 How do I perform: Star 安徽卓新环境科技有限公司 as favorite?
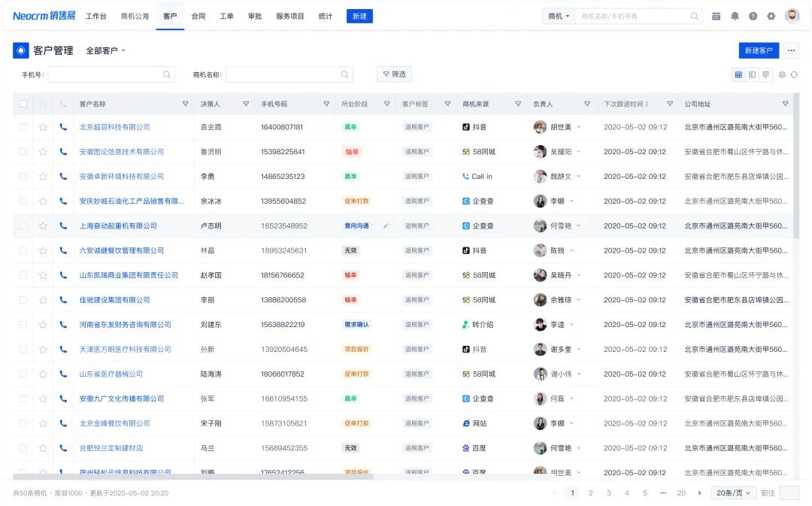(x=43, y=176)
